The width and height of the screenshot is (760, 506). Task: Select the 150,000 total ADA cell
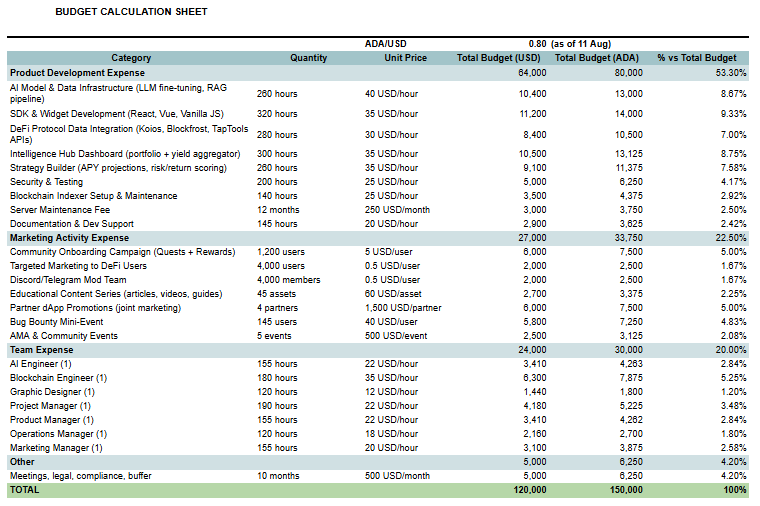pyautogui.click(x=623, y=491)
